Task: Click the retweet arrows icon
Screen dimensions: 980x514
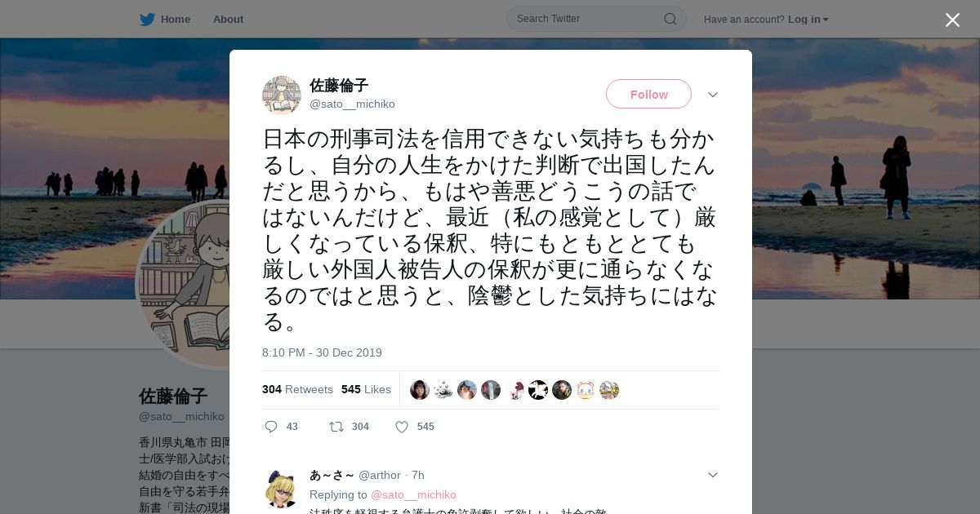Action: (336, 427)
